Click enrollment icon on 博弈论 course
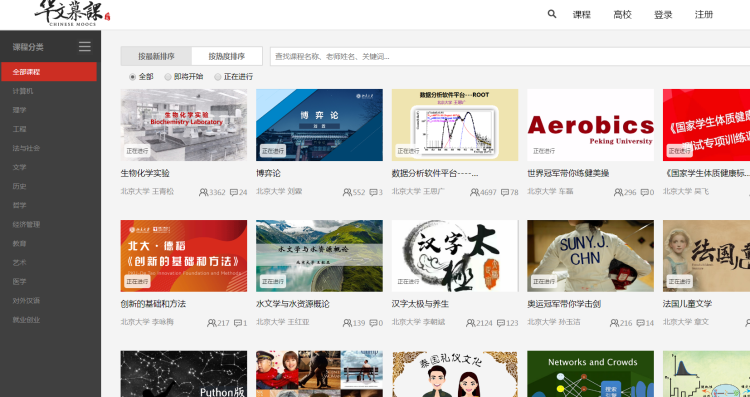This screenshot has height=397, width=750. pos(347,192)
